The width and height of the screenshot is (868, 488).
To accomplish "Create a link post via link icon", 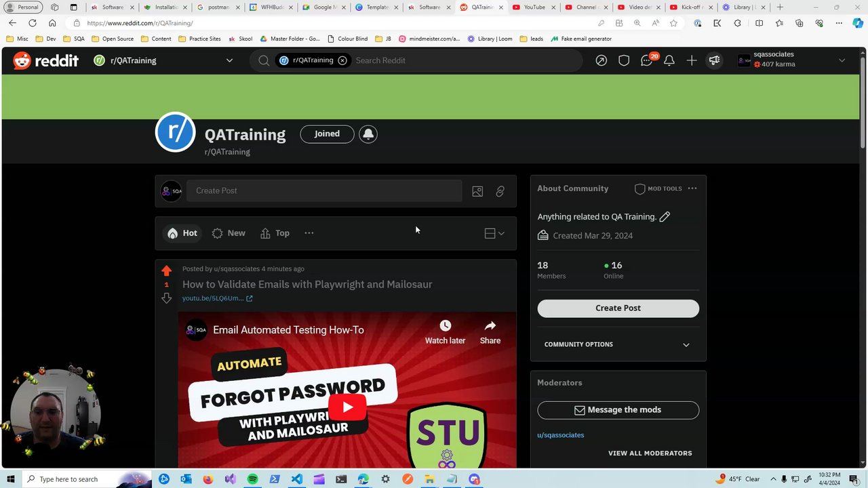I will 500,192.
